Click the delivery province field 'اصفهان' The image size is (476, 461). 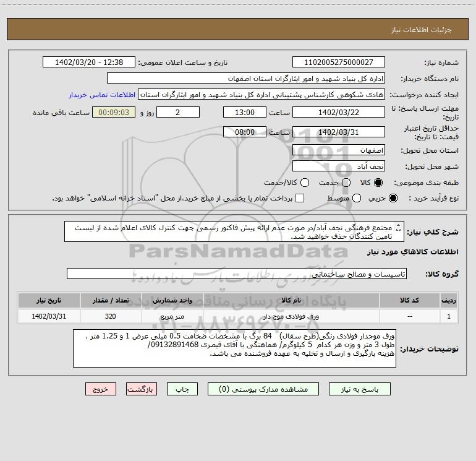point(339,150)
